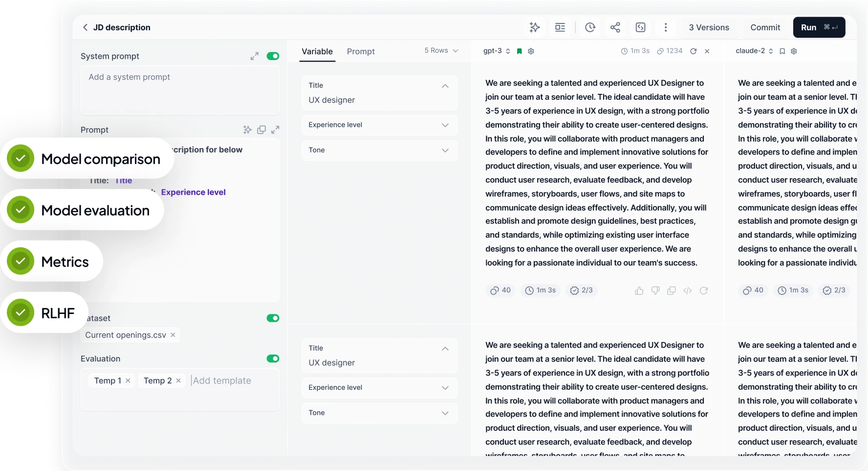
Task: Toggle the Evaluation switch
Action: point(273,359)
